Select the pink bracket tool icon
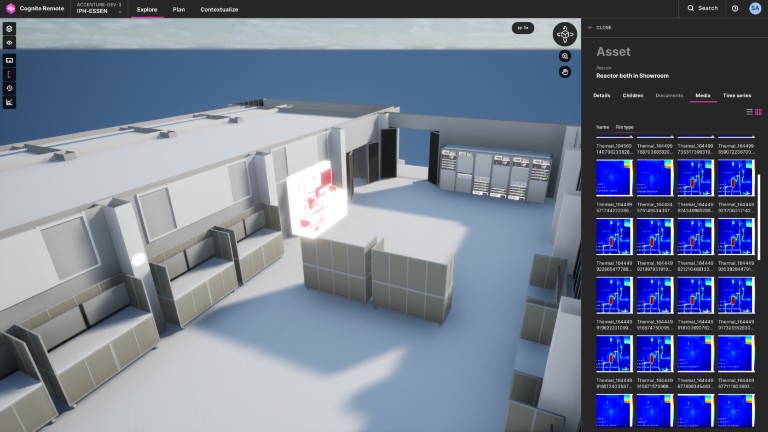Viewport: 768px width, 432px height. (x=9, y=74)
